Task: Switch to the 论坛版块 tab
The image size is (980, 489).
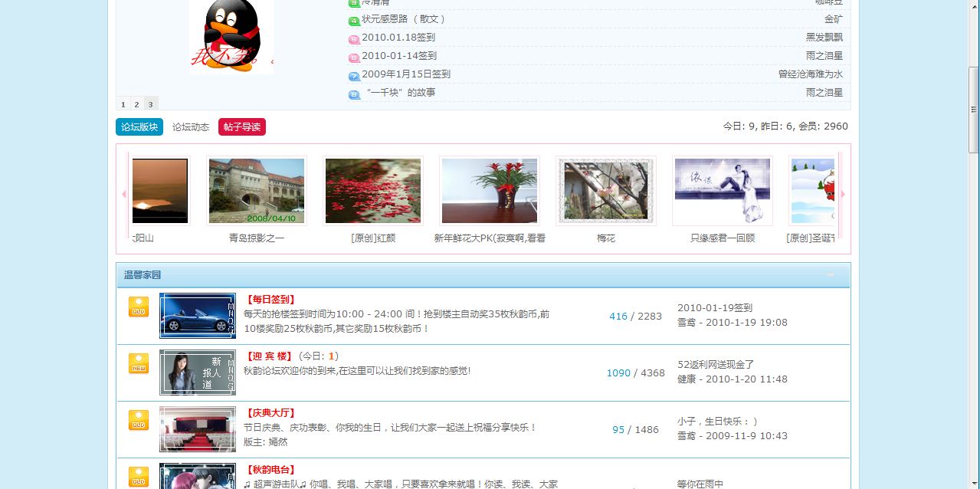Action: 139,127
